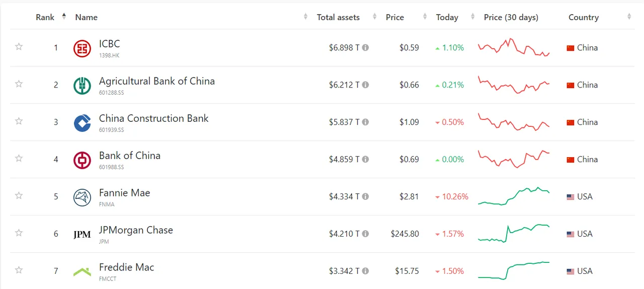This screenshot has width=644, height=289.
Task: Sort by the Rank column header
Action: tap(45, 17)
